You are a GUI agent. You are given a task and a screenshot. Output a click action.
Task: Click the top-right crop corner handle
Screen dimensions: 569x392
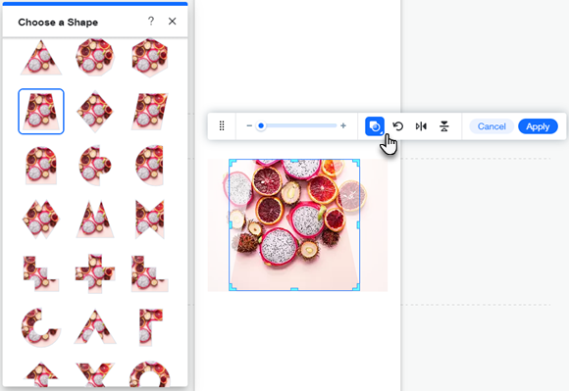click(356, 163)
